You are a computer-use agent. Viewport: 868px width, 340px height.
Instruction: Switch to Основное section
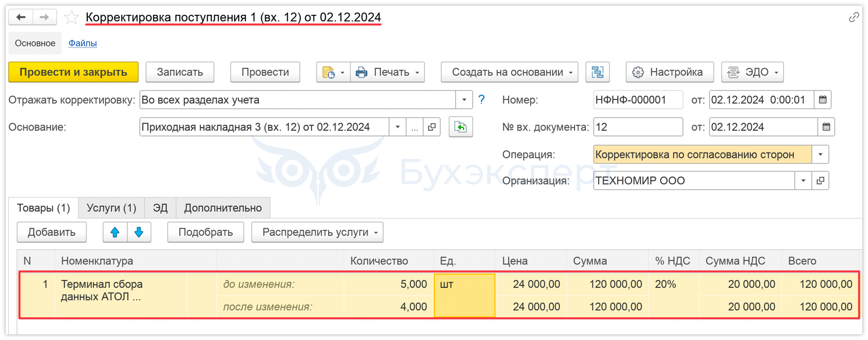click(35, 43)
